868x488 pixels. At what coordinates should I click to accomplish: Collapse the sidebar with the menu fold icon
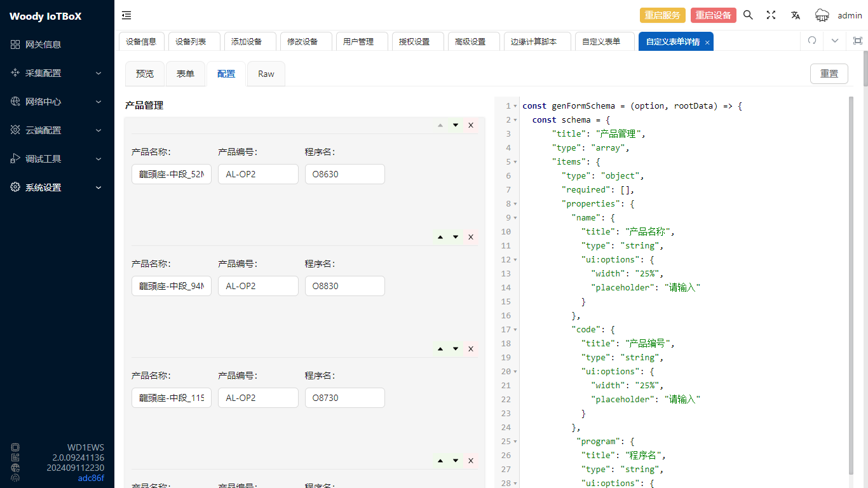tap(126, 15)
